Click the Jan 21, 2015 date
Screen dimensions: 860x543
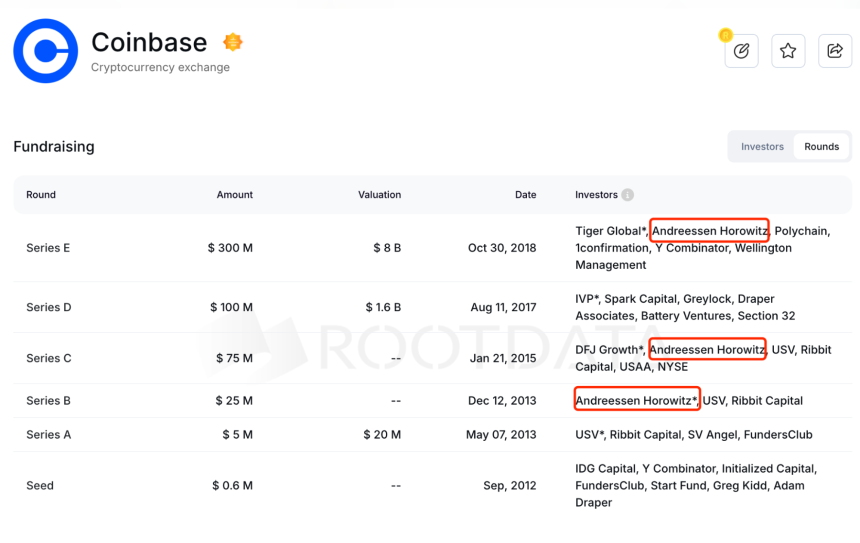click(x=503, y=358)
